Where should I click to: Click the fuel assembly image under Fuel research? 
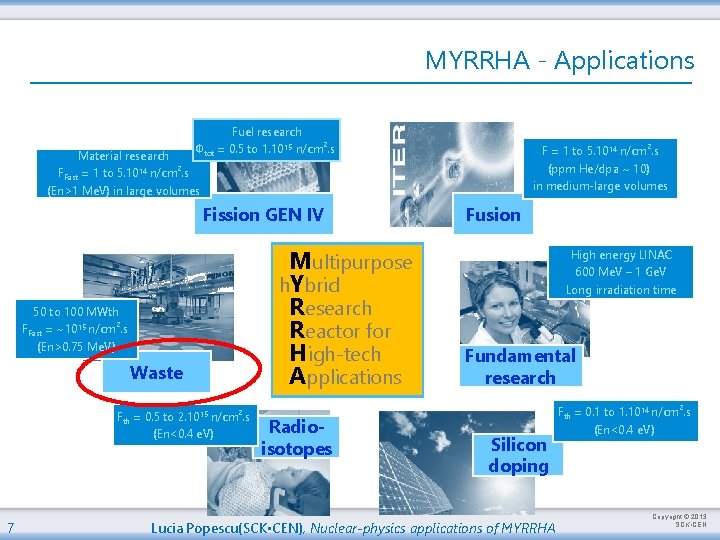[273, 177]
